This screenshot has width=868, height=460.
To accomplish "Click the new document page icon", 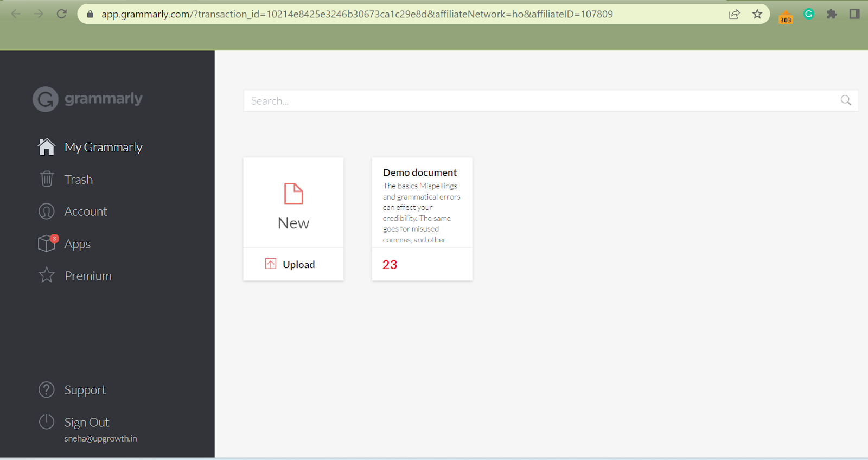I will click(x=293, y=194).
